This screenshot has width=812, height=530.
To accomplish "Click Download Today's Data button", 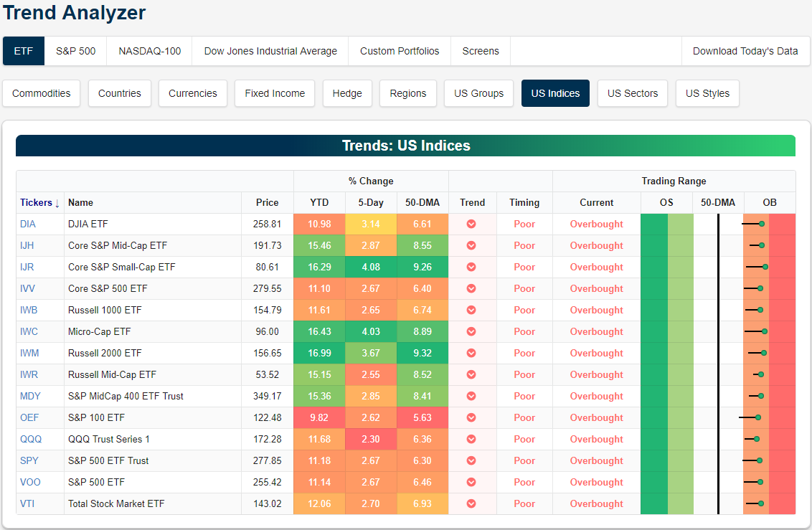I will (745, 51).
